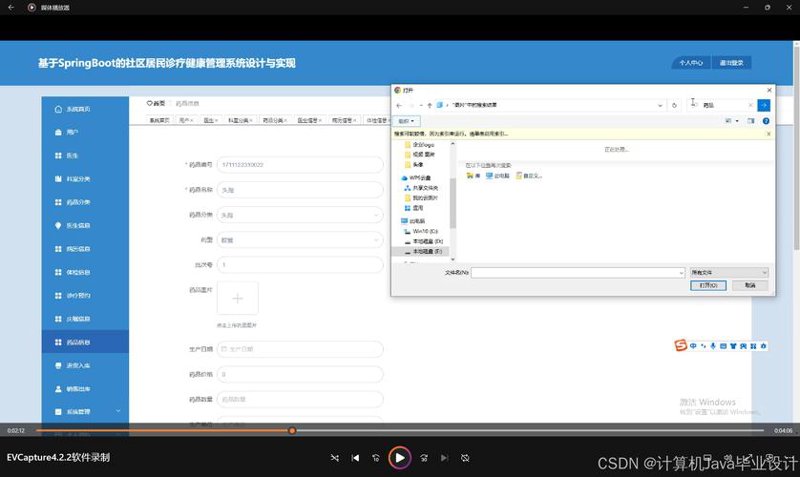Screen dimensions: 800x477
Task: Select WPS云盘 in navigation tree
Action: coord(416,178)
